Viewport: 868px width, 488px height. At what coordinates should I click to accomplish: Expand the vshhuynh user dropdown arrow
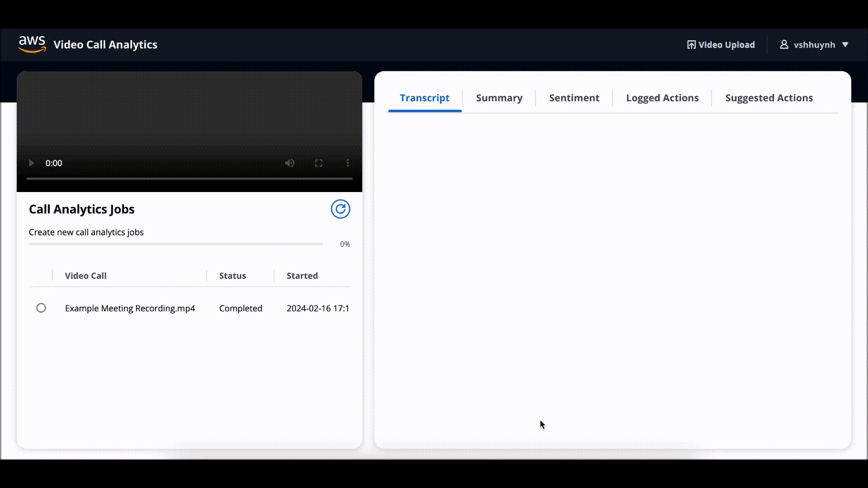pos(845,45)
